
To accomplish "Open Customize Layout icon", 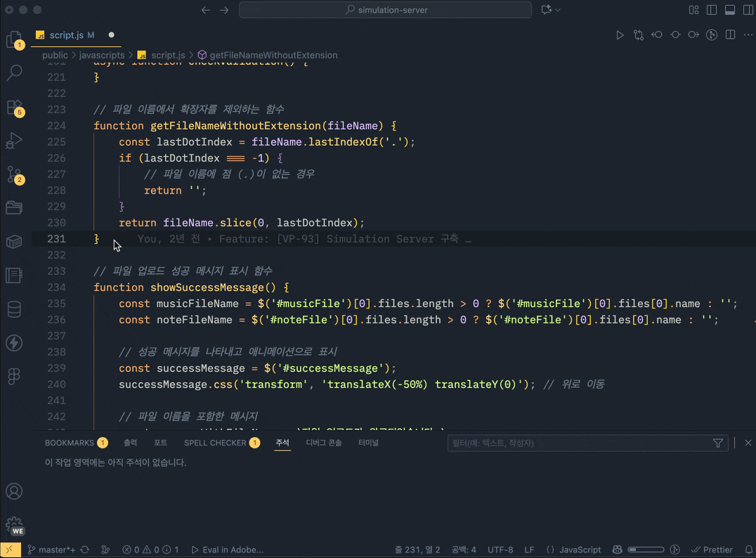I will (693, 10).
